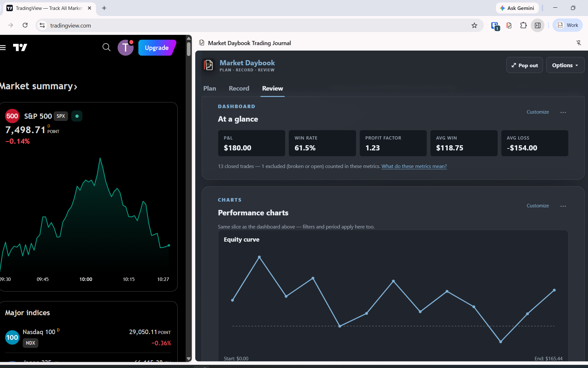
Task: Pop out the Market Daybook panel
Action: pyautogui.click(x=524, y=65)
